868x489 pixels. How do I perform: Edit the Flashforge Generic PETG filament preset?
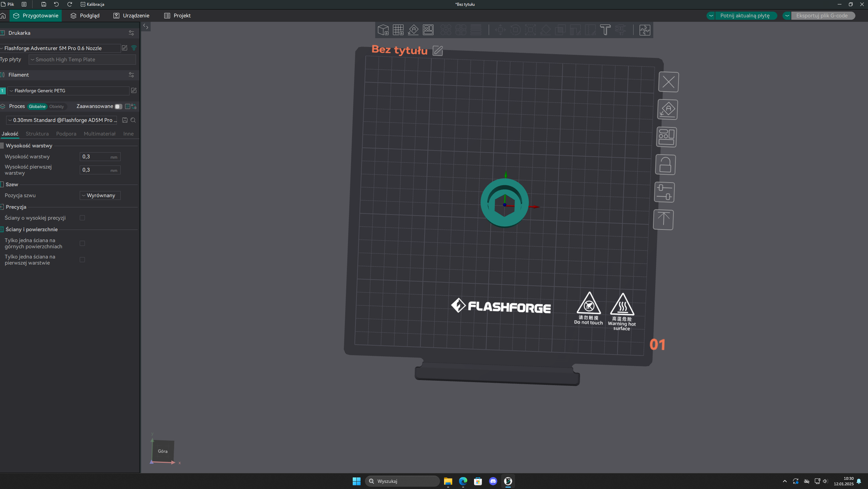coord(134,91)
